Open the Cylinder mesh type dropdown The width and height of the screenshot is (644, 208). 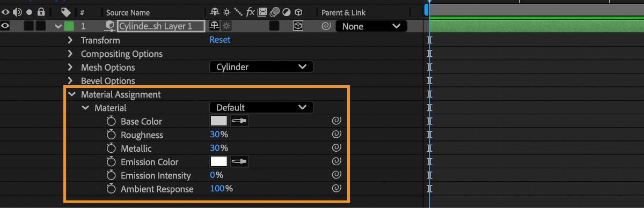tap(261, 67)
